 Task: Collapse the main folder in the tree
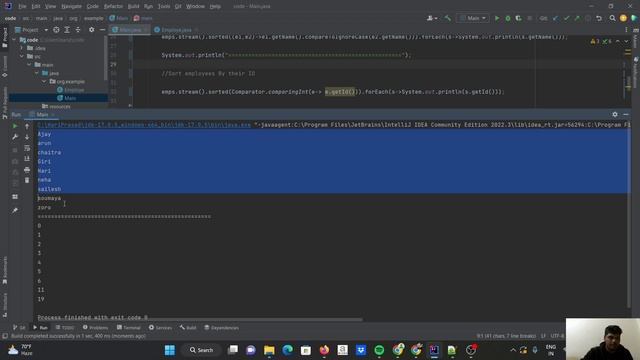[x=29, y=65]
